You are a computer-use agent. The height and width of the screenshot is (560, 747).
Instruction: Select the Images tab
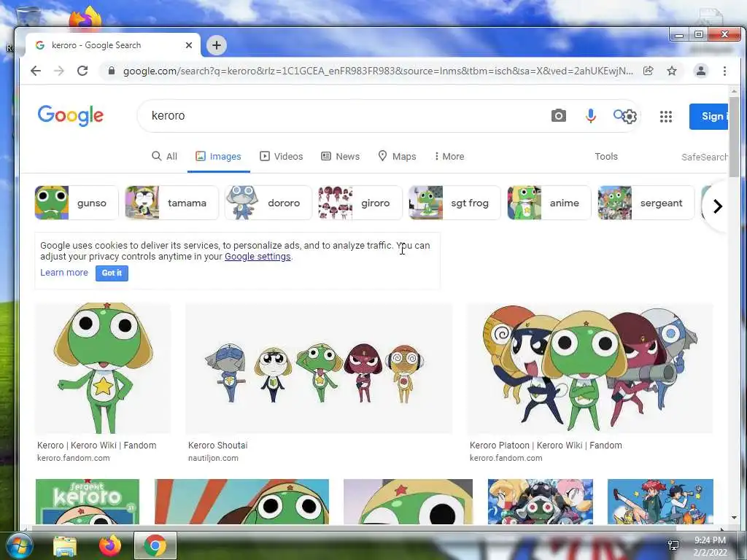219,156
